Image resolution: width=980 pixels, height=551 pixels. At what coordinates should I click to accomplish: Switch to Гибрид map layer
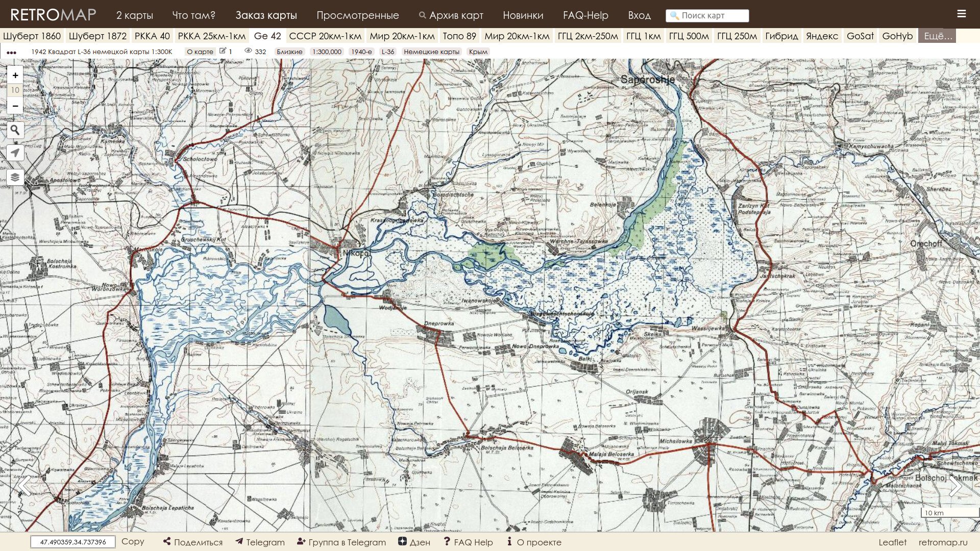point(781,36)
